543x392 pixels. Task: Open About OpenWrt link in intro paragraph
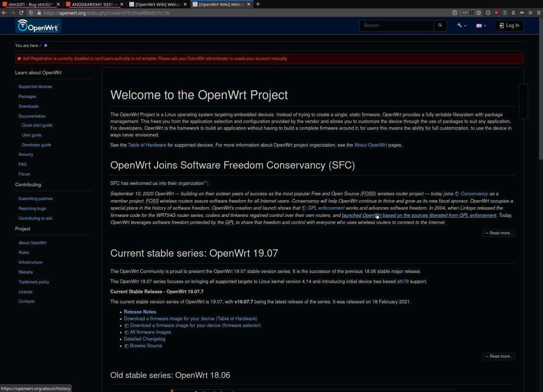(371, 145)
